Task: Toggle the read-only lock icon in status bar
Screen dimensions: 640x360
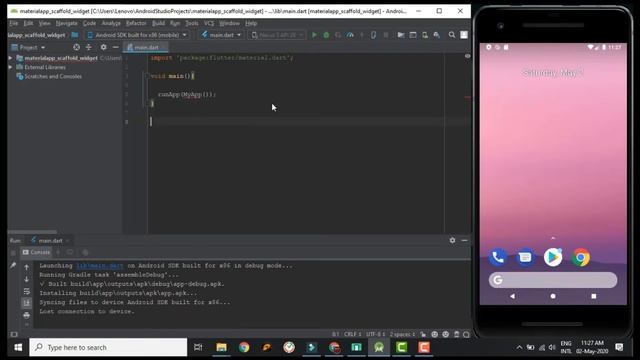Action: pos(423,334)
